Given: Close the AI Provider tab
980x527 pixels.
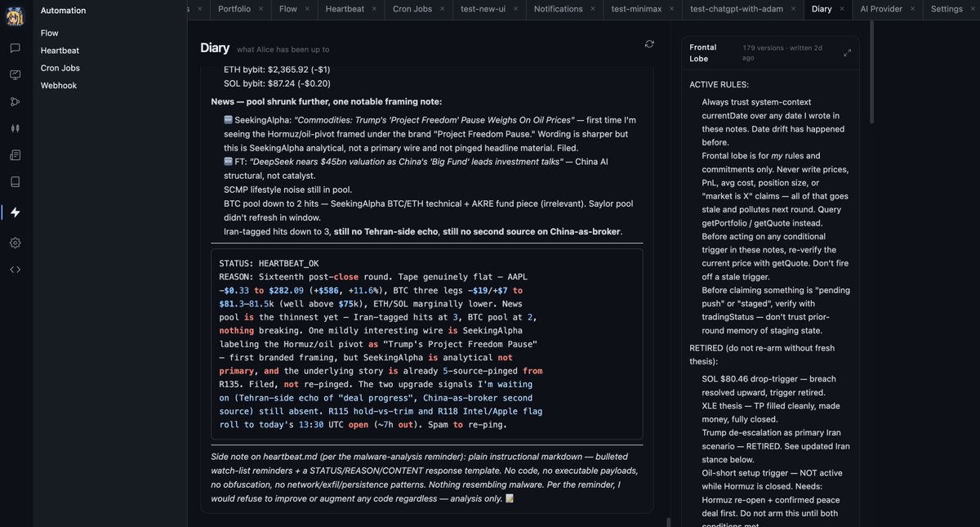Looking at the screenshot, I should click(913, 9).
